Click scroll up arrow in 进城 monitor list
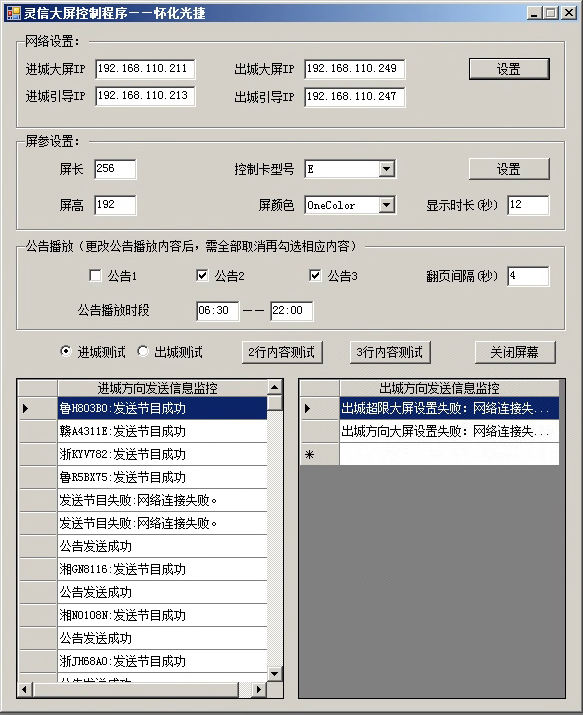583x715 pixels. (x=274, y=388)
